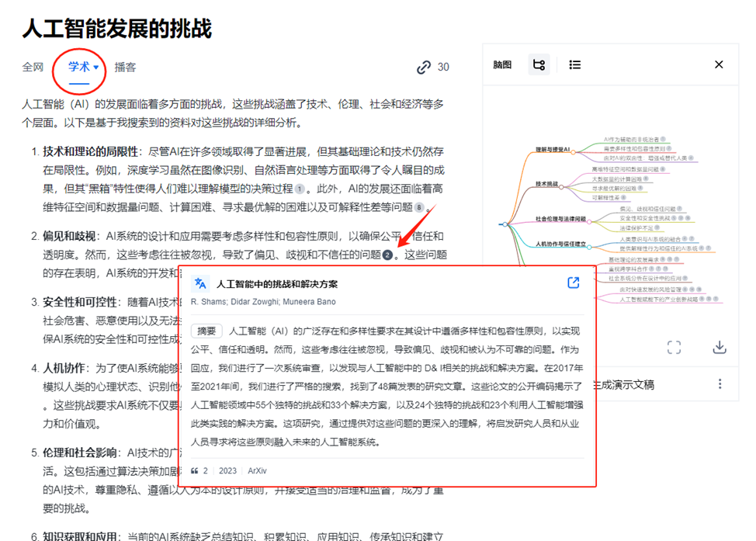
Task: Download the mind map image
Action: tap(720, 347)
